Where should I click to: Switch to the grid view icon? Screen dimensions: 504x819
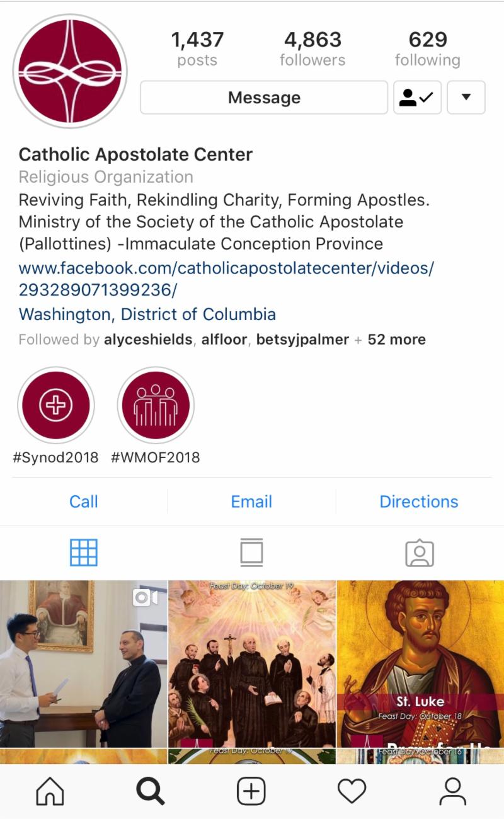point(84,553)
